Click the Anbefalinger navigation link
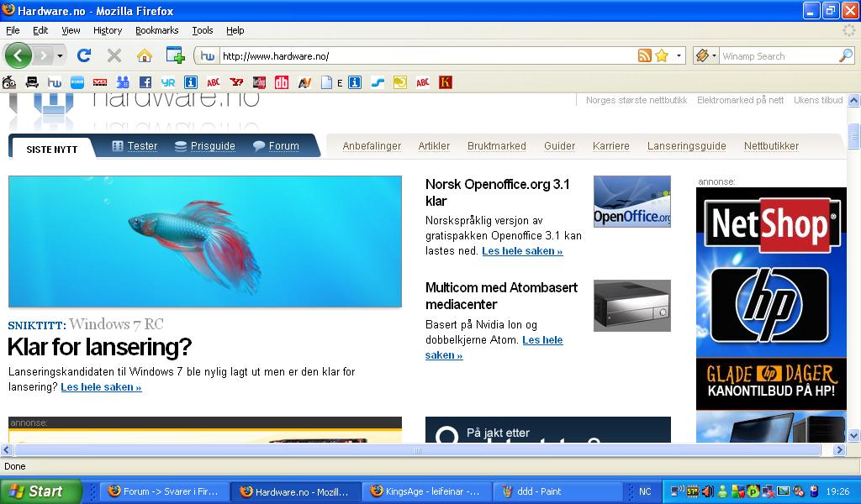Image resolution: width=861 pixels, height=504 pixels. [372, 146]
